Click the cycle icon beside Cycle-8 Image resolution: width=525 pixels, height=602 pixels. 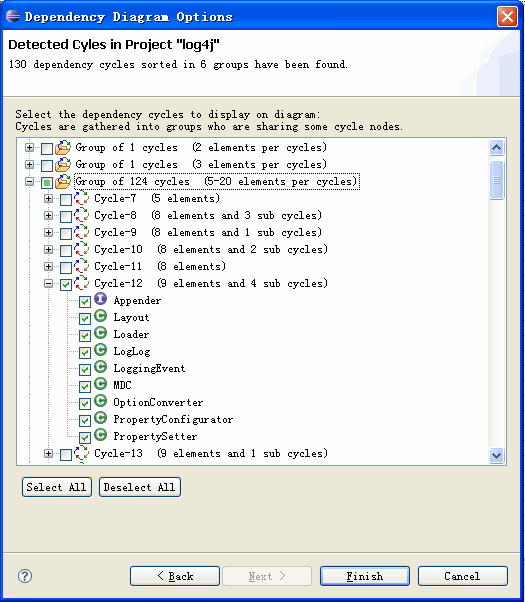click(x=81, y=215)
